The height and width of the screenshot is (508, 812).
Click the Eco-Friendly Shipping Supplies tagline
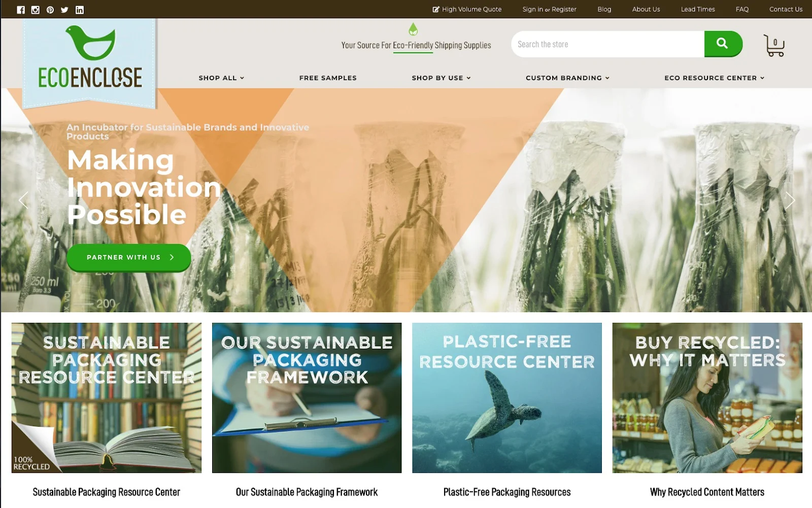[x=416, y=45]
